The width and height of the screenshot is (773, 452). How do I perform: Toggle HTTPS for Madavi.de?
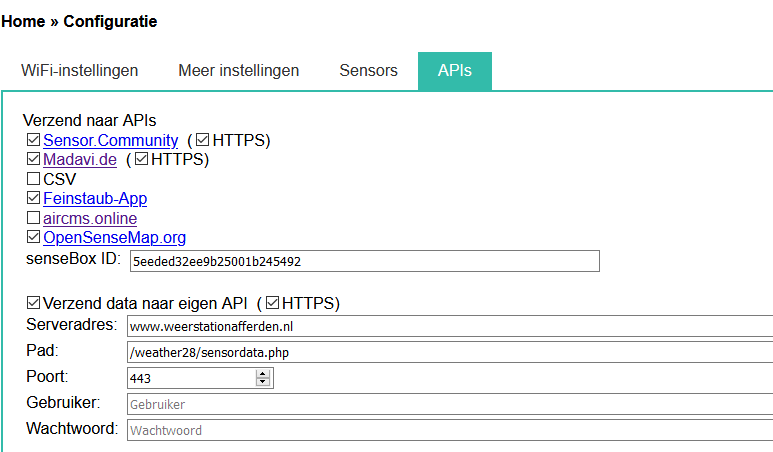141,160
